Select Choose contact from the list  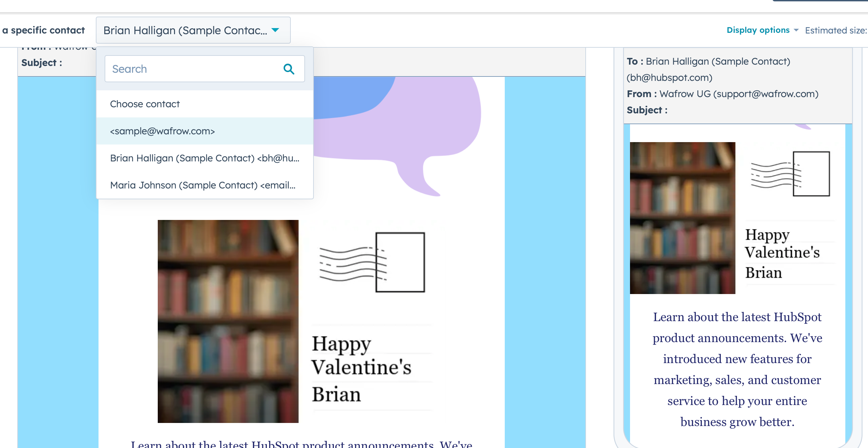click(145, 104)
